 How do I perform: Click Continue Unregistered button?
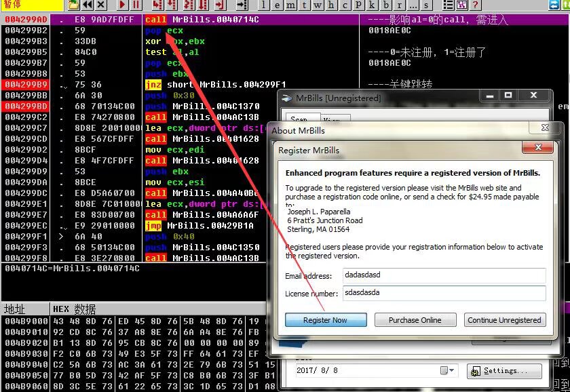tap(505, 320)
